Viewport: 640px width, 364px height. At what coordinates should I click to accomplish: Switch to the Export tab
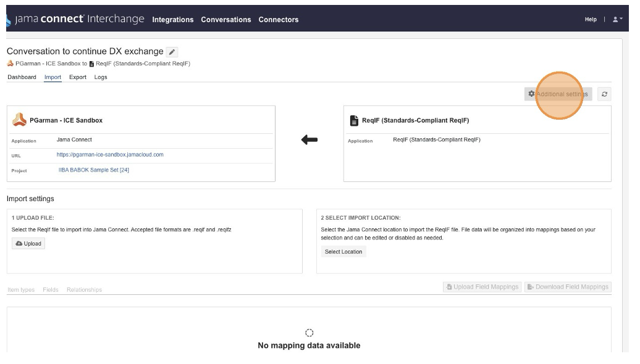tap(78, 77)
